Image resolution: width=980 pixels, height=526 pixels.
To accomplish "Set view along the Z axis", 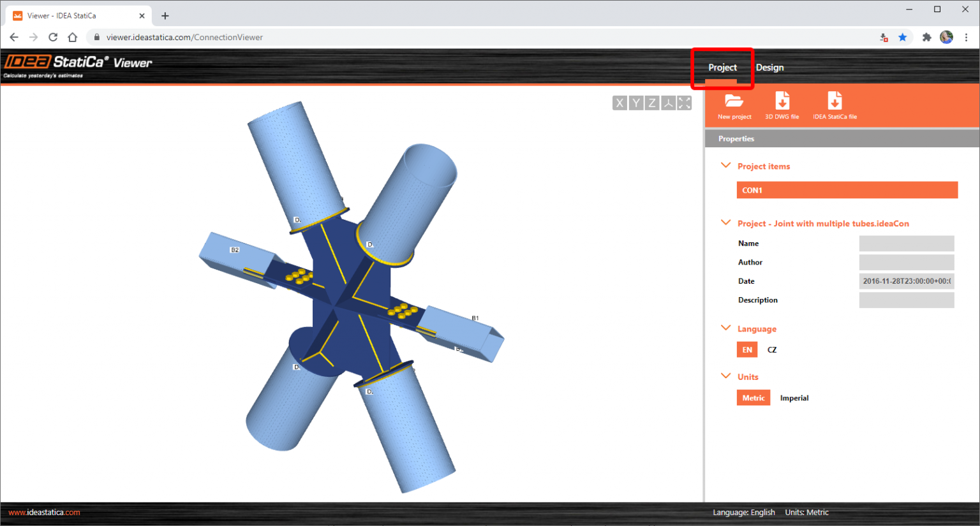I will tap(651, 102).
